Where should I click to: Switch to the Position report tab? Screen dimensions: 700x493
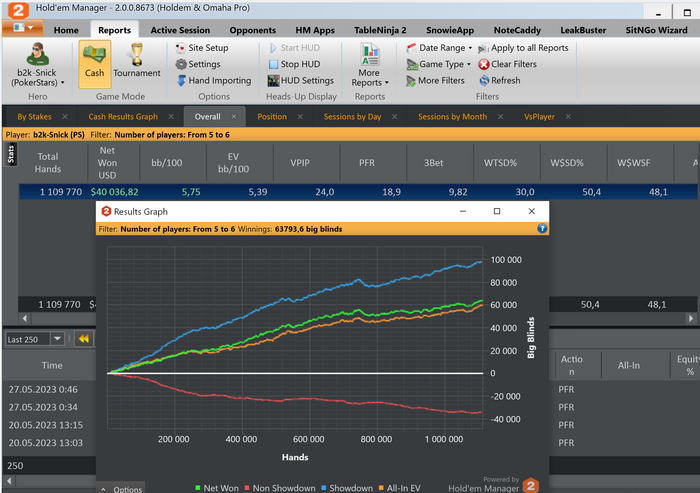(x=272, y=117)
